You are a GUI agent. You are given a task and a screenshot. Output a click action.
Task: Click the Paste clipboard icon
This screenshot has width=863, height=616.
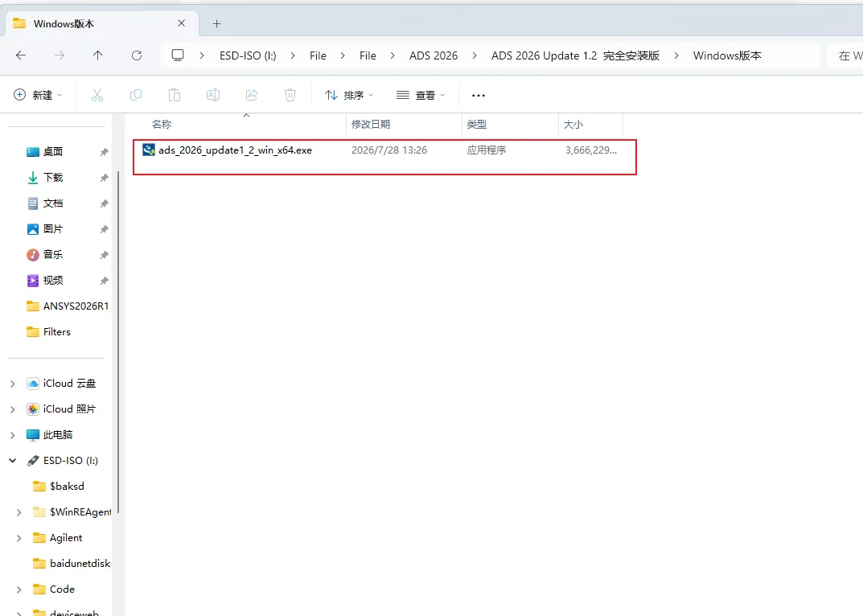[175, 95]
